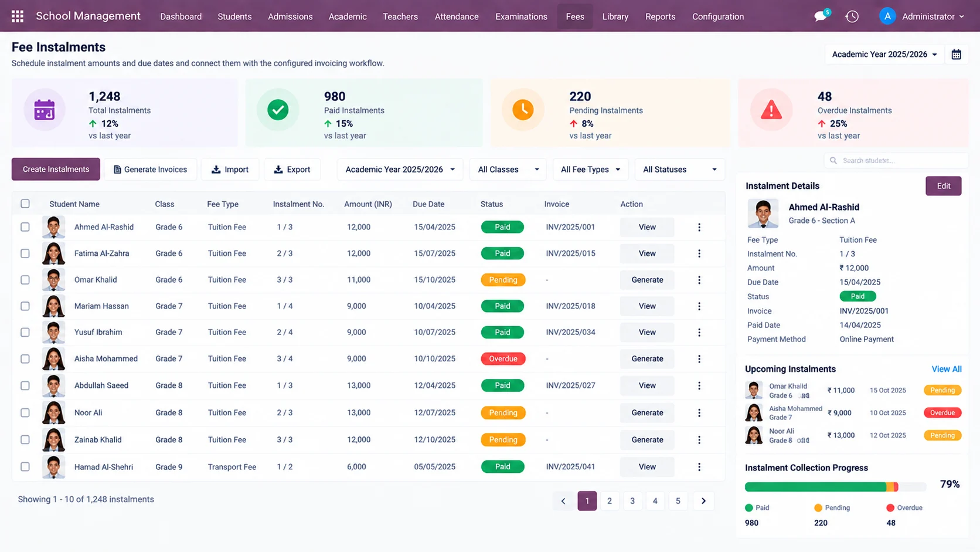
Task: Open row options for Ahmed Al-Rashid
Action: pos(699,227)
